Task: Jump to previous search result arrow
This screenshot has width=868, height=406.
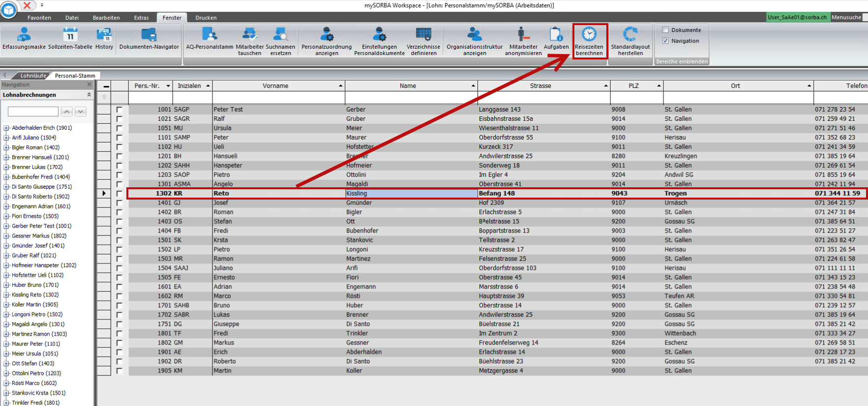Action: point(67,112)
